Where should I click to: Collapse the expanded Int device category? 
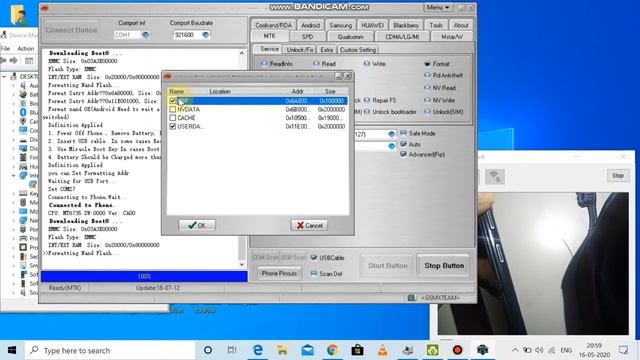coord(13,176)
